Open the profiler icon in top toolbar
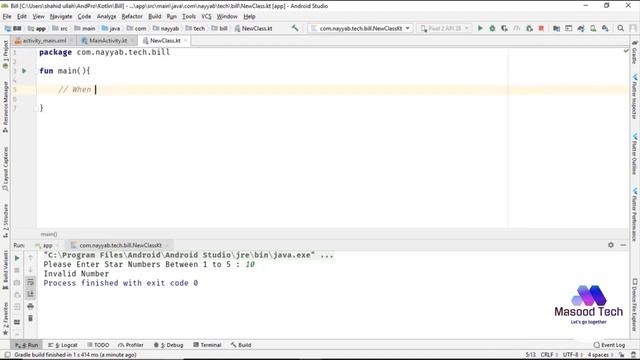Viewport: 640px width, 360px height. coord(517,28)
